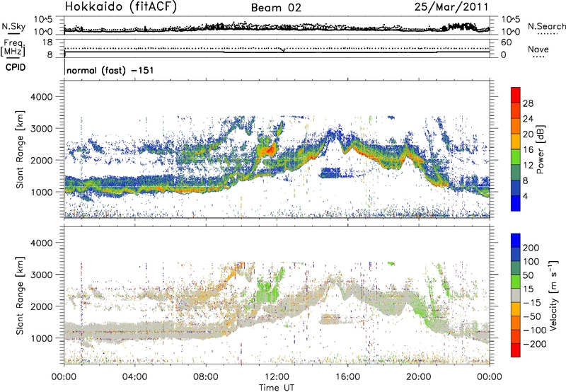Click the '12:00' time axis tick label
The height and width of the screenshot is (392, 566).
[277, 377]
